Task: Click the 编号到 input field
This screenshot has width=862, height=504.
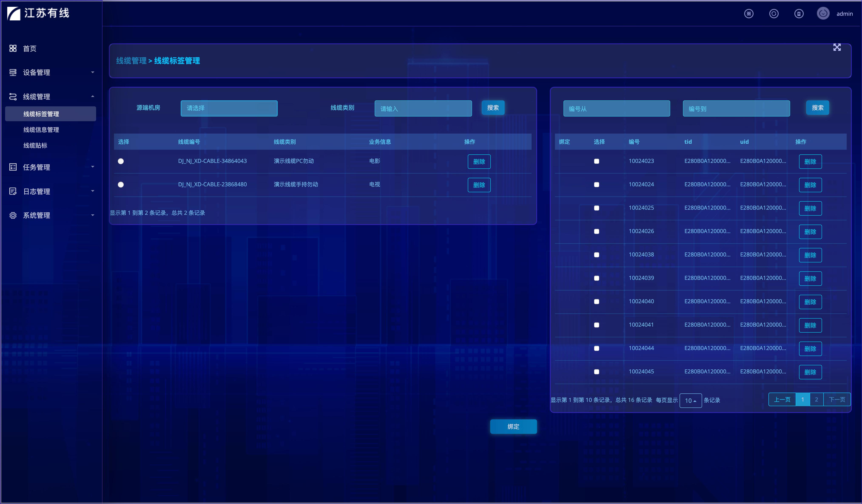Action: click(x=736, y=108)
